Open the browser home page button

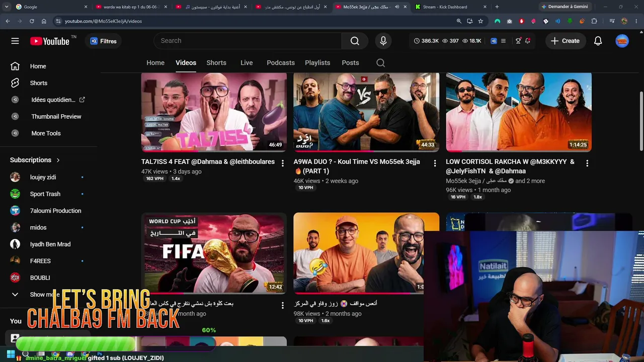pyautogui.click(x=44, y=21)
